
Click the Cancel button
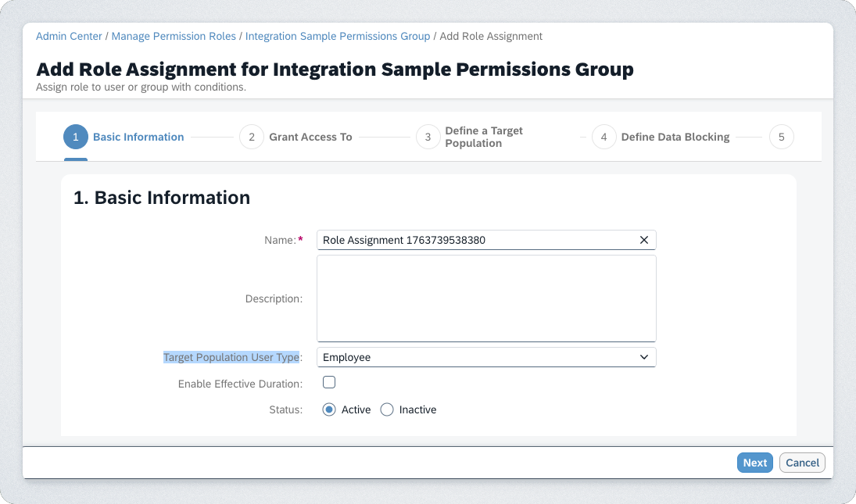[802, 463]
